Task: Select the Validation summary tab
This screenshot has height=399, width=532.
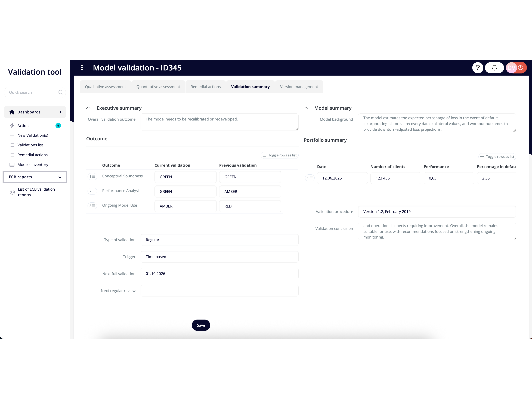Action: pyautogui.click(x=250, y=87)
